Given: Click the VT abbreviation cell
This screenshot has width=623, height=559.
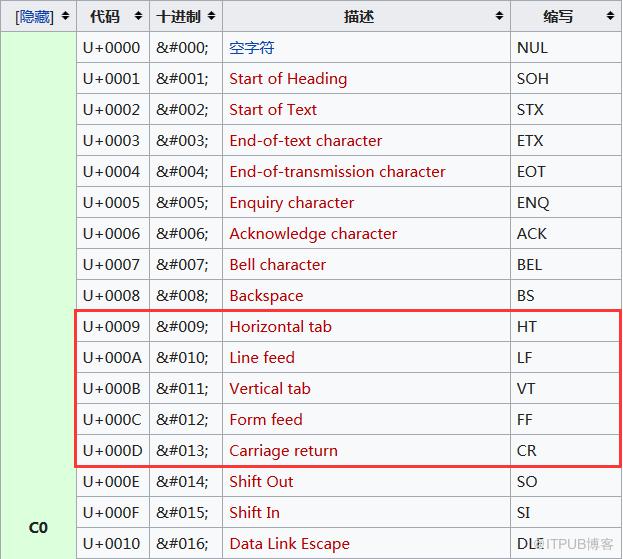Looking at the screenshot, I should click(566, 389).
